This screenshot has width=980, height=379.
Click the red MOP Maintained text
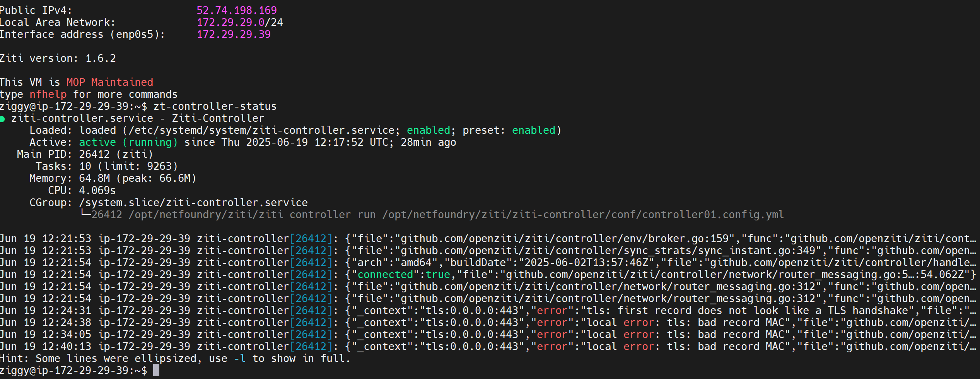click(110, 82)
